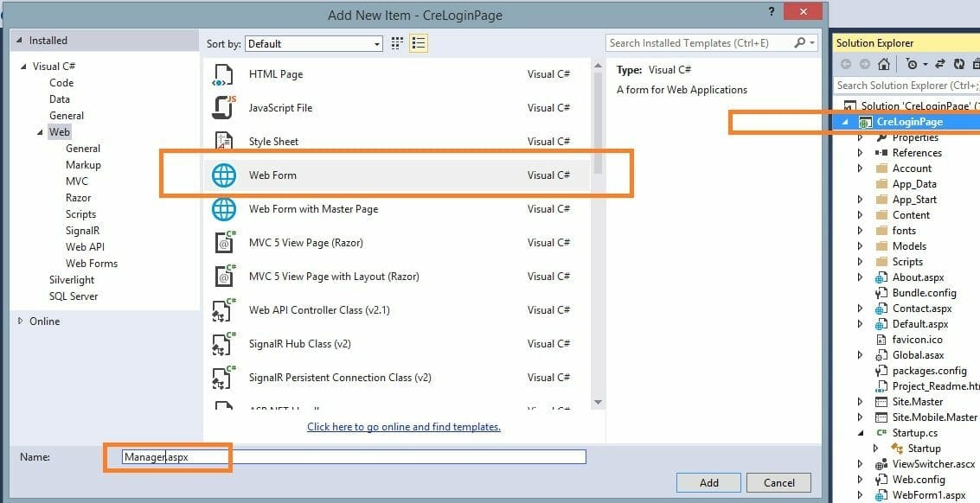The width and height of the screenshot is (980, 503).
Task: Click the go online and find templates link
Action: (x=403, y=427)
